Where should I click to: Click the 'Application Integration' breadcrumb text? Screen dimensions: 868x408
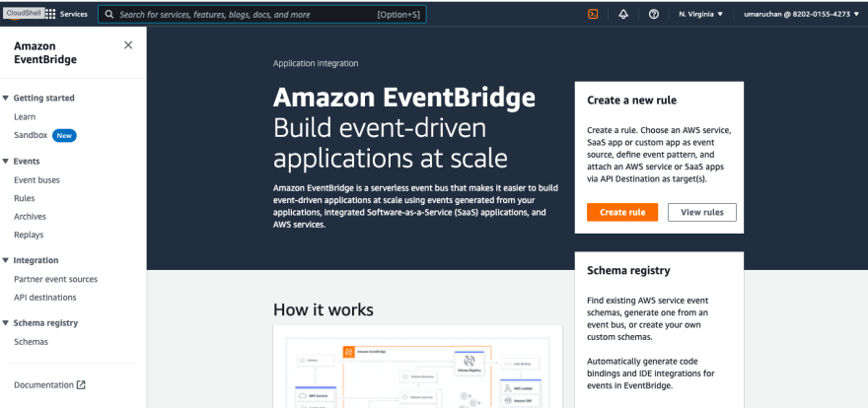click(x=316, y=64)
